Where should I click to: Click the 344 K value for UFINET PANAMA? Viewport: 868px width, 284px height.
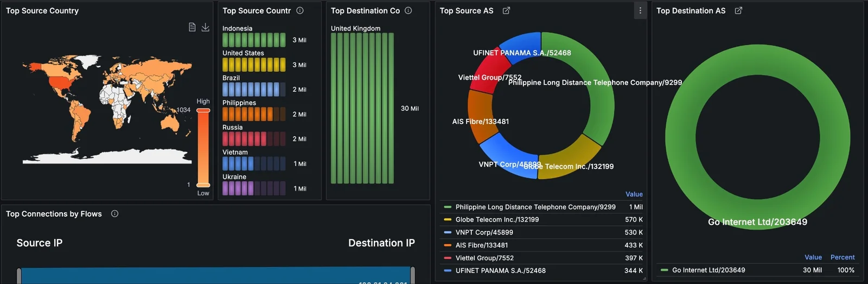[x=634, y=270]
